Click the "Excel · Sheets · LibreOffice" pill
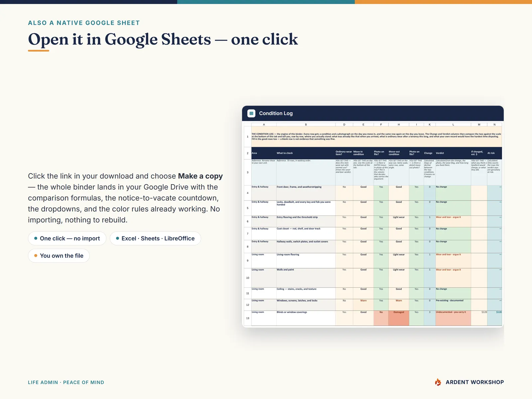532x399 pixels. pyautogui.click(x=155, y=238)
